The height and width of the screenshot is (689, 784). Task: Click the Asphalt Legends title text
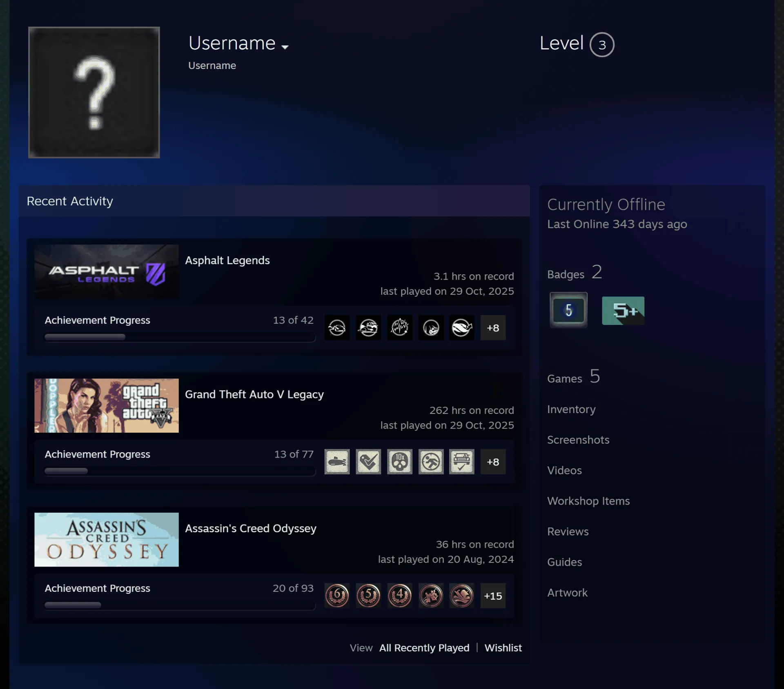click(227, 260)
